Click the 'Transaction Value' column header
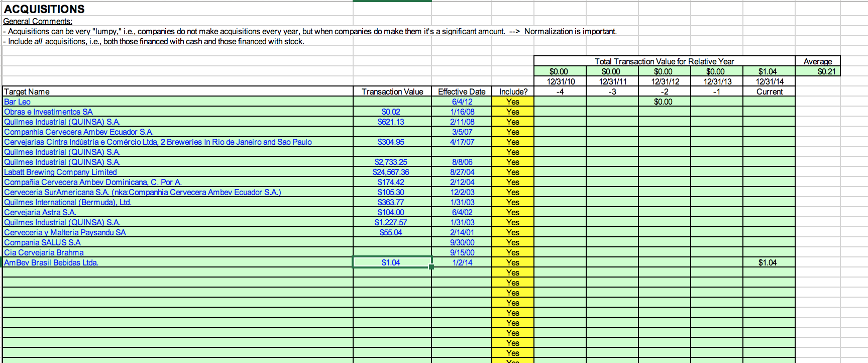The height and width of the screenshot is (363, 868). tap(392, 92)
